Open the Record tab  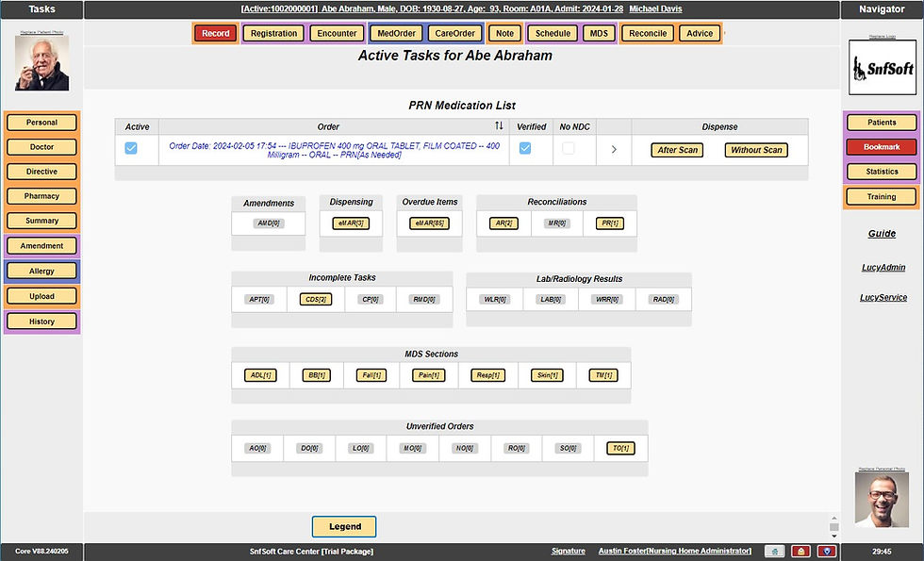[x=216, y=34]
